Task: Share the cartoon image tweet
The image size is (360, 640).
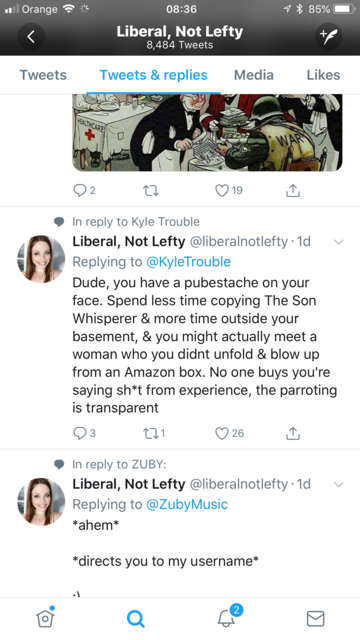Action: point(293,191)
